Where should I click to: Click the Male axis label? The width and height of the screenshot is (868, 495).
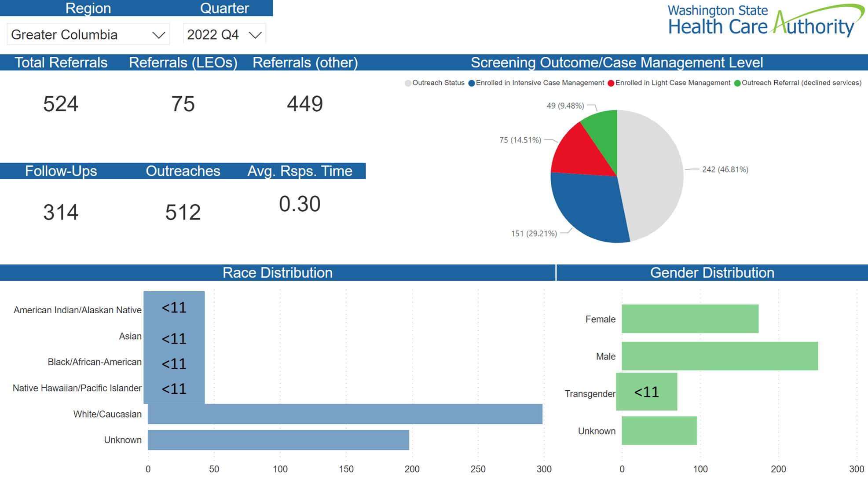click(x=606, y=356)
